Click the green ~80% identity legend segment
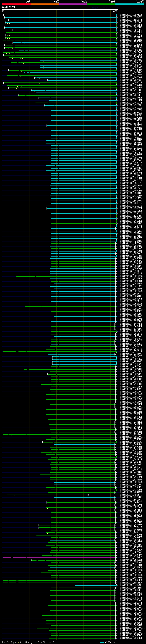 coord(101,4)
